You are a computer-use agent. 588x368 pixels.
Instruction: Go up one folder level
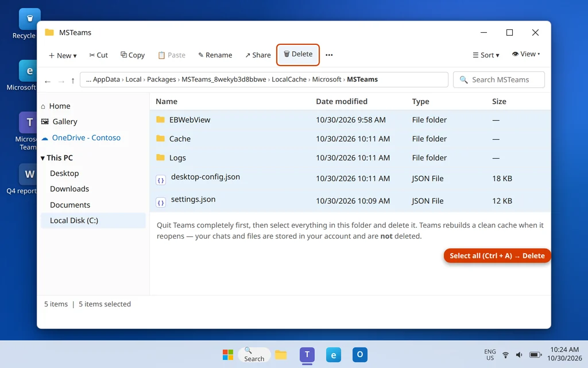[73, 80]
